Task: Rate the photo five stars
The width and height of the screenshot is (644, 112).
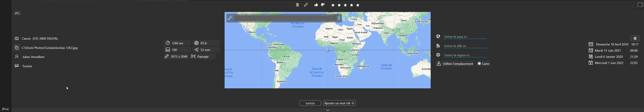Action: click(x=358, y=5)
